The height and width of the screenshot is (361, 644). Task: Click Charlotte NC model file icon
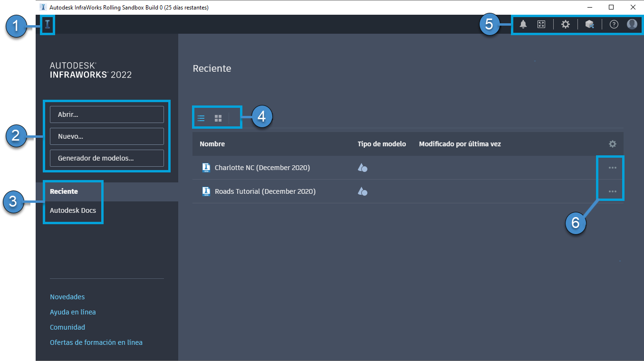click(x=206, y=168)
